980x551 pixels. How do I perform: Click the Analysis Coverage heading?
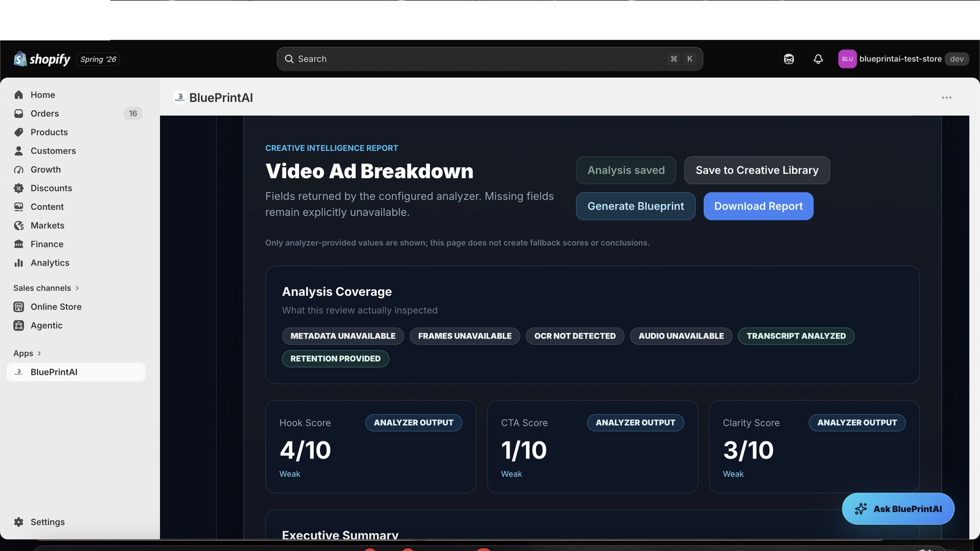coord(337,292)
